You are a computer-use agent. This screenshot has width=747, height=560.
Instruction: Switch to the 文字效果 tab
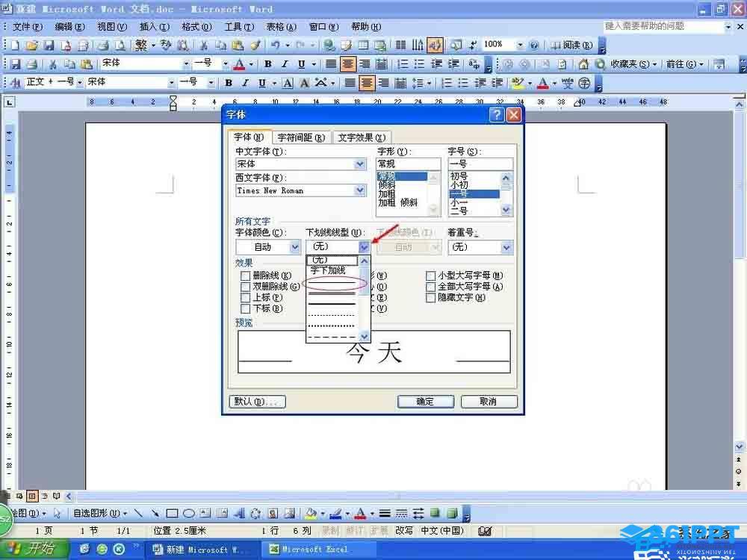[362, 137]
